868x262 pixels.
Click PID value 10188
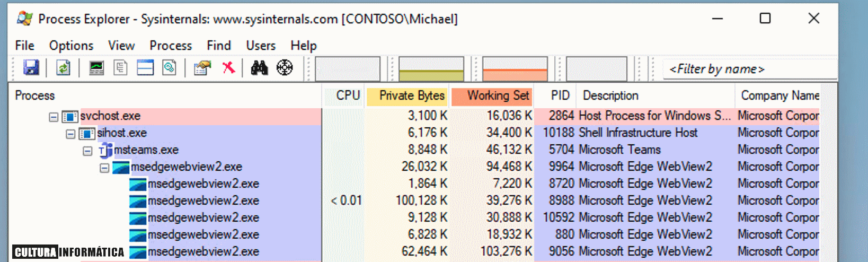pos(559,133)
